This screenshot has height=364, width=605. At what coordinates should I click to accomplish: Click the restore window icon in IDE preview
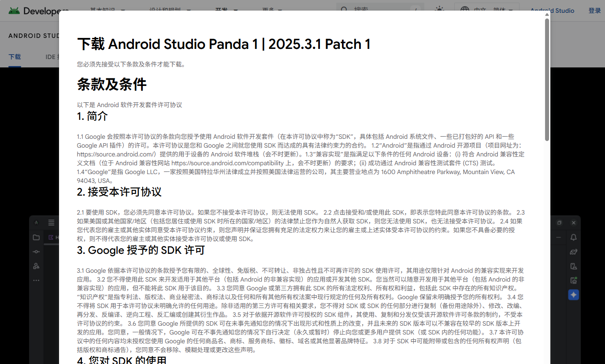click(559, 223)
